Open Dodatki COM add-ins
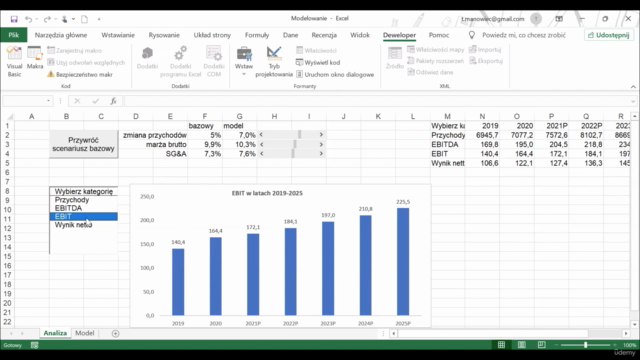 (214, 62)
